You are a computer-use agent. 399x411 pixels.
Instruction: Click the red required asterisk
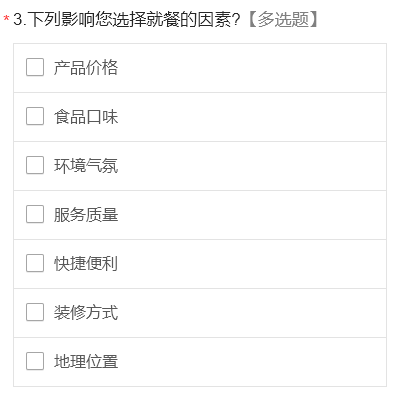click(6, 18)
